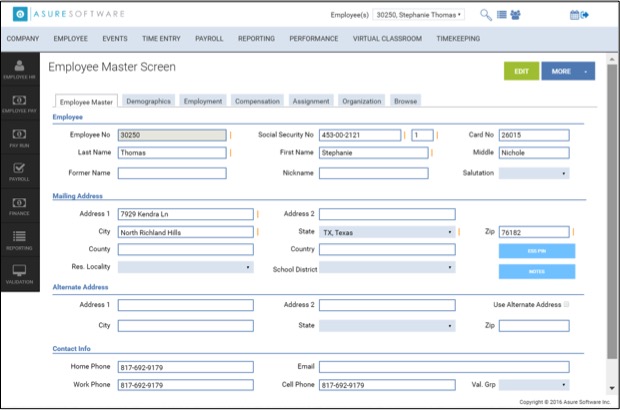This screenshot has height=410, width=620.
Task: Click the scrollbar up arrow
Action: 612,60
